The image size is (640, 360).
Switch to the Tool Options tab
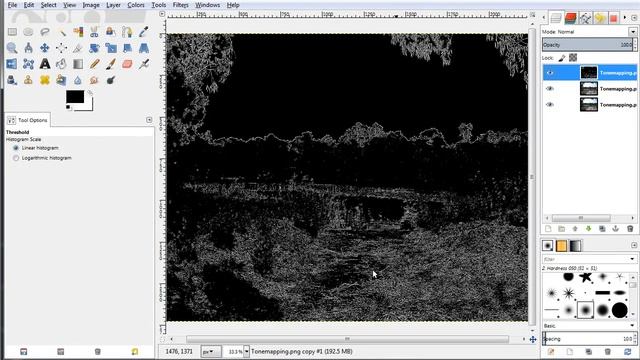28,120
